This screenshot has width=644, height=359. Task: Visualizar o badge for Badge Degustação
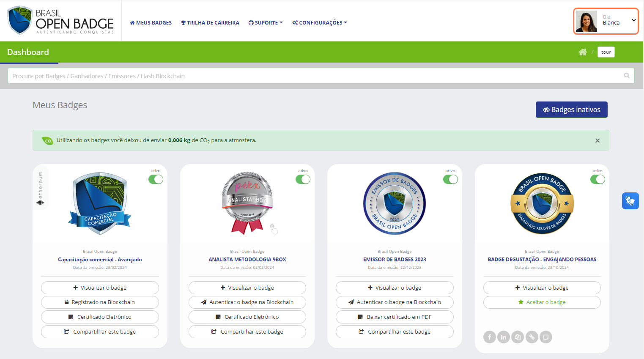pos(542,288)
